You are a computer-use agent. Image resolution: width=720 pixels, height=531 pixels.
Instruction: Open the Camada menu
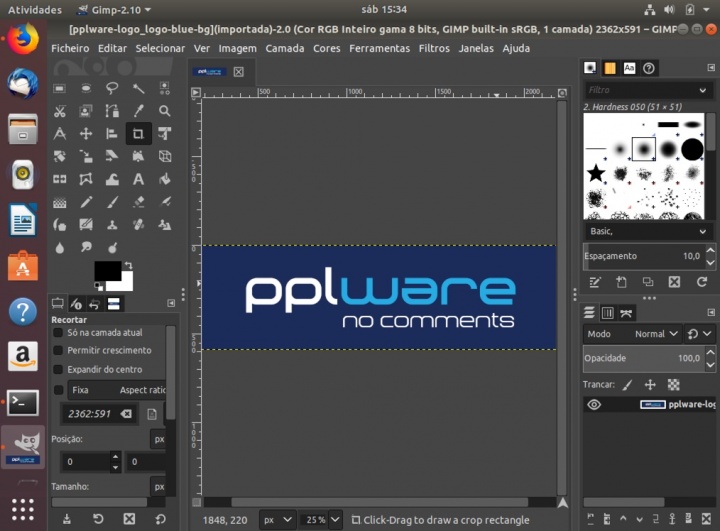tap(285, 48)
